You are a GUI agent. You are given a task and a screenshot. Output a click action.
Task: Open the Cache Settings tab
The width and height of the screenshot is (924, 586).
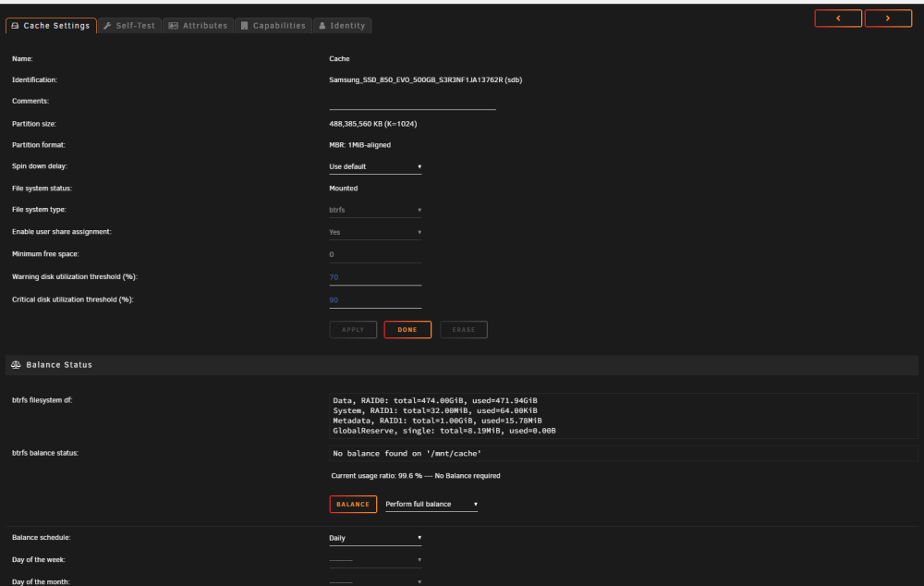coord(51,25)
